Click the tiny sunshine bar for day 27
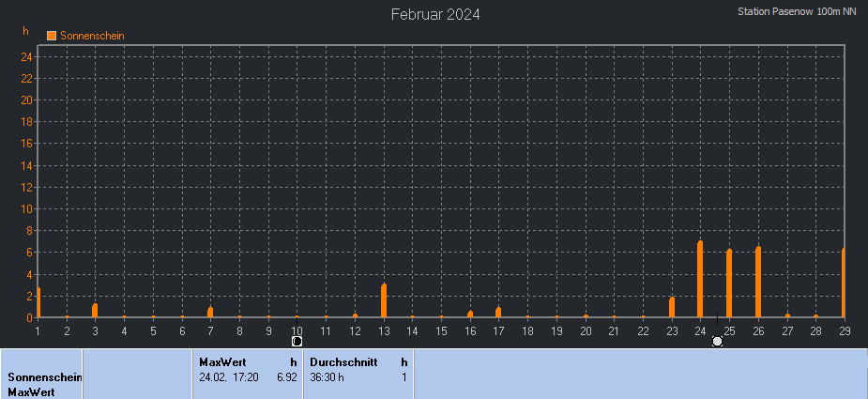868x399 pixels. 786,315
